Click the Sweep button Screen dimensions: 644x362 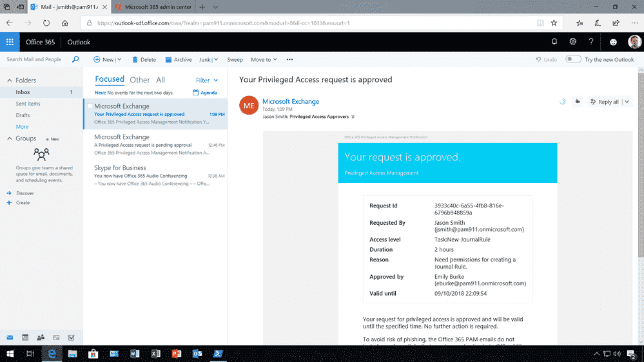pos(235,59)
